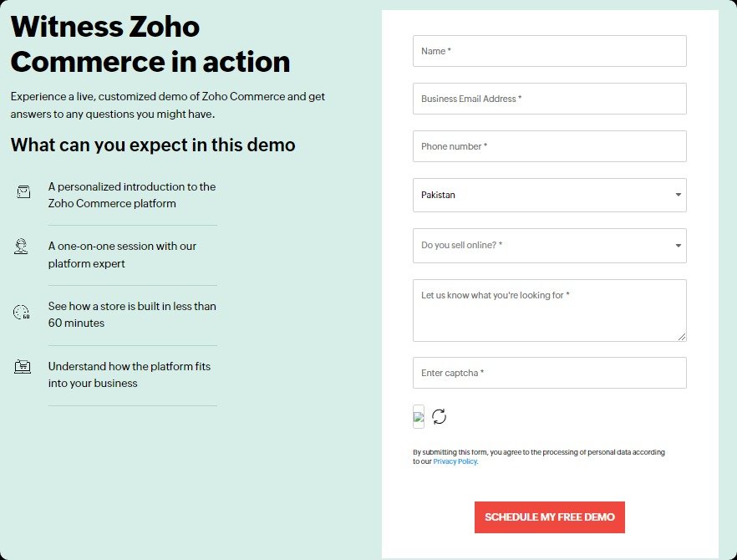
Task: Click the chevron on the country selector
Action: [x=678, y=195]
